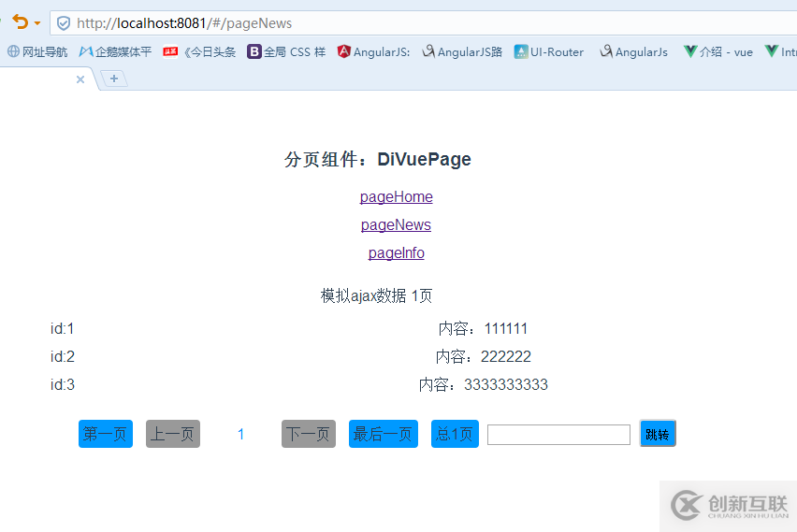Click the 总1页 total pages label
Screen dimensions: 797x532
(x=455, y=434)
